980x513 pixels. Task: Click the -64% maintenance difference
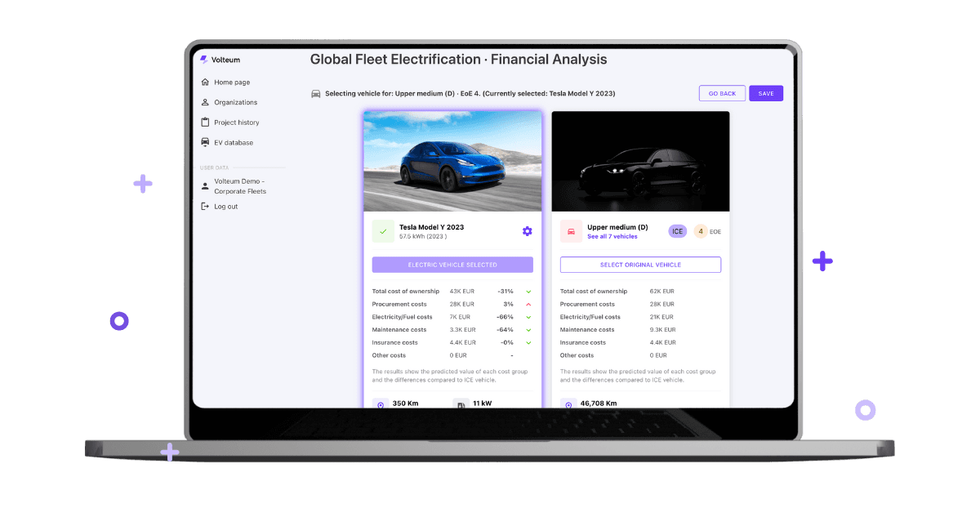point(506,330)
